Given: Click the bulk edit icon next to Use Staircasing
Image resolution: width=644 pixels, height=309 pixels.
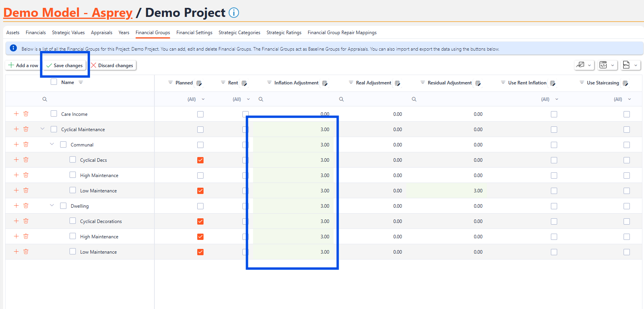Looking at the screenshot, I should 626,83.
